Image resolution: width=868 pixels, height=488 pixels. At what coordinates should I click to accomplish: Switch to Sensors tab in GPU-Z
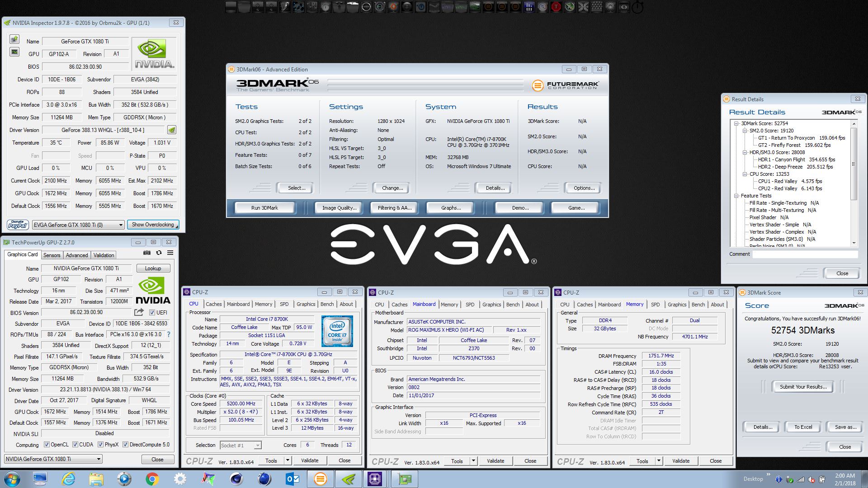point(52,255)
